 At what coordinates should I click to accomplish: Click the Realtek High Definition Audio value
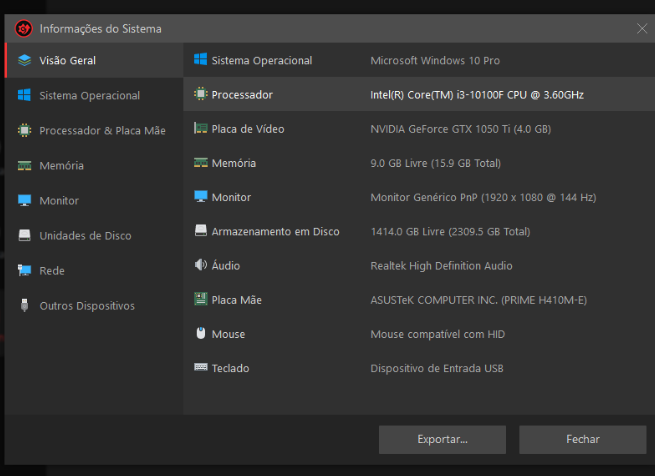[x=441, y=266]
